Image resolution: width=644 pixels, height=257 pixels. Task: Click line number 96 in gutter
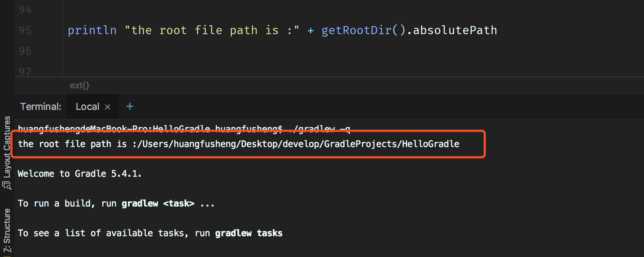coord(25,51)
